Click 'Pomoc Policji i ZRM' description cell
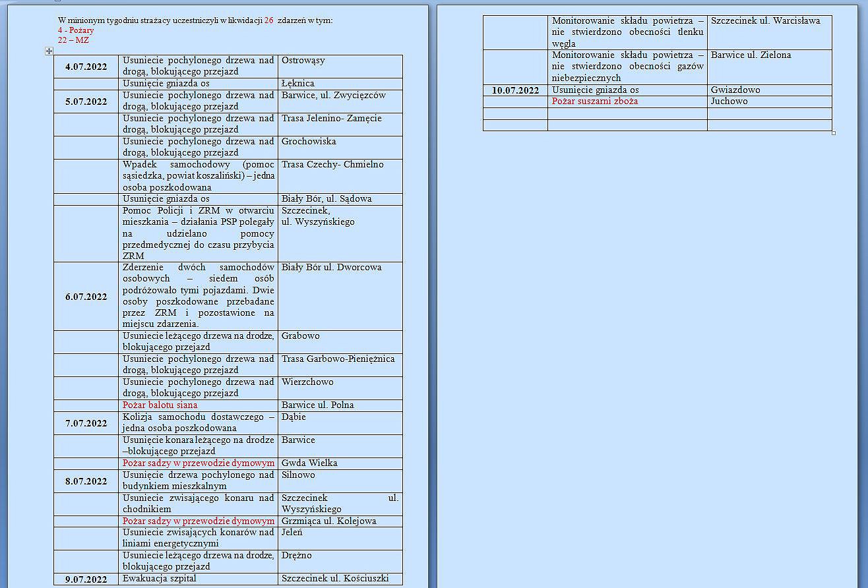Image resolution: width=868 pixels, height=588 pixels. pyautogui.click(x=199, y=233)
